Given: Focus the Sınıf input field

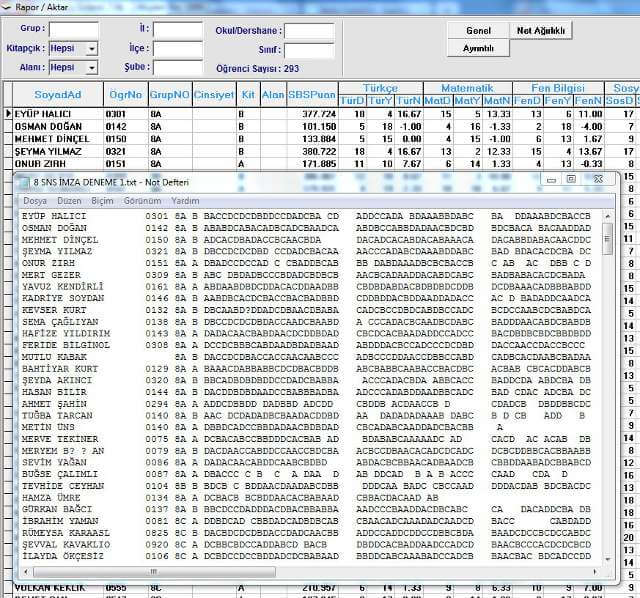Looking at the screenshot, I should point(309,51).
